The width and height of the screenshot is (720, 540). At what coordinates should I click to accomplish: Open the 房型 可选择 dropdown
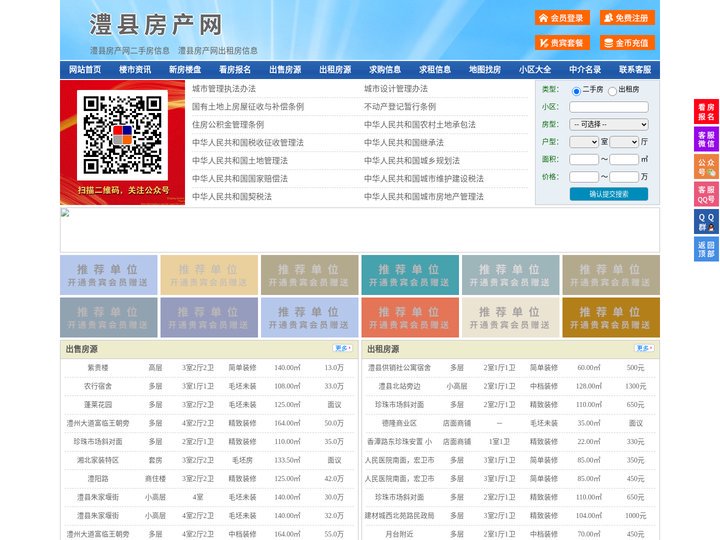click(609, 124)
